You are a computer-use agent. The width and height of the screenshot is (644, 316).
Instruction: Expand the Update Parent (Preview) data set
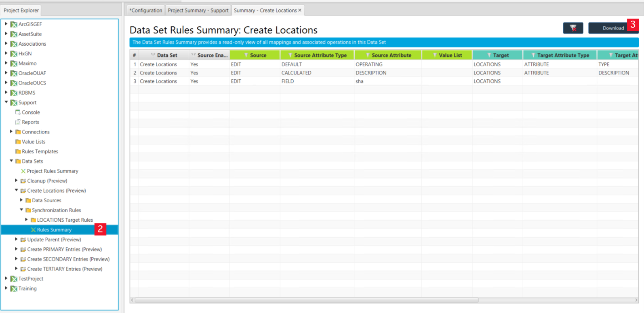tap(16, 240)
